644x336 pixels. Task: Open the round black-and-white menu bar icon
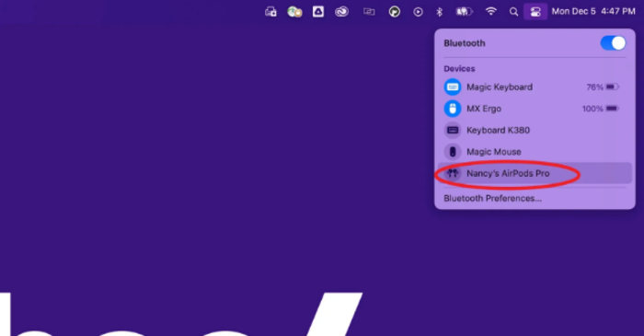tap(395, 12)
